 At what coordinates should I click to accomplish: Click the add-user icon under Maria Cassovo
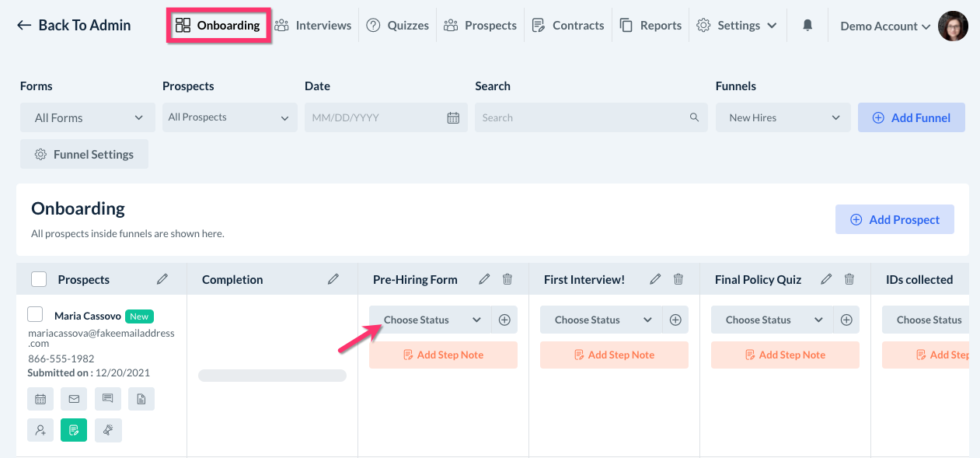tap(40, 430)
